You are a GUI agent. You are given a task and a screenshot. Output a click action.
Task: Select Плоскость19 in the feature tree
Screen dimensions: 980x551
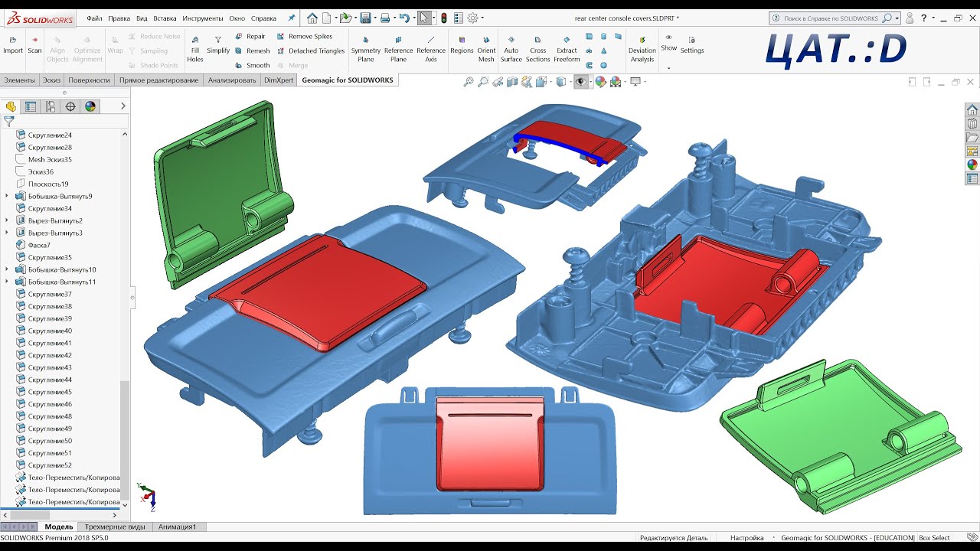[42, 184]
